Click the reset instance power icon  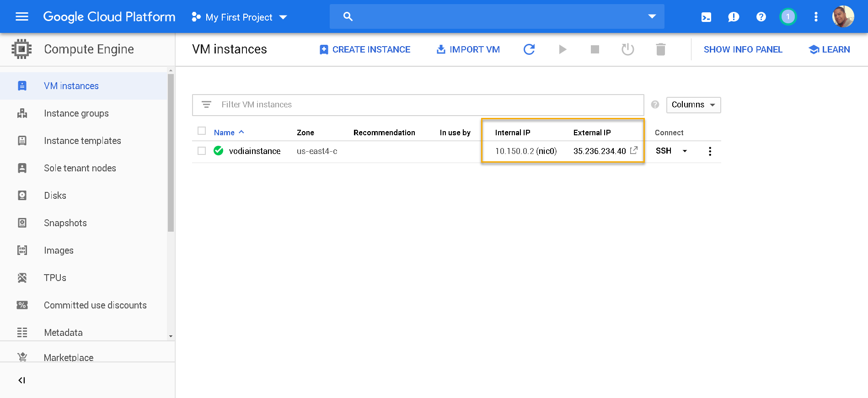click(628, 49)
